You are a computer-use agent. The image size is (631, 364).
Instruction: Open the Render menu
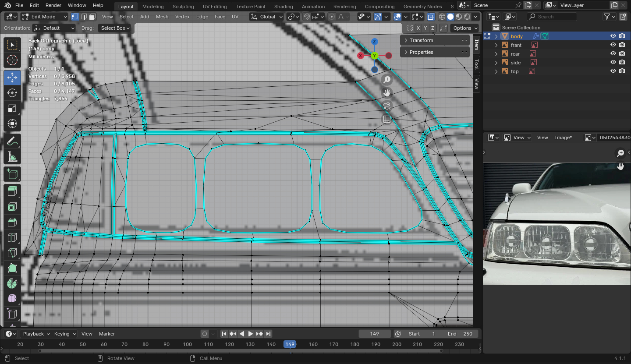[53, 5]
